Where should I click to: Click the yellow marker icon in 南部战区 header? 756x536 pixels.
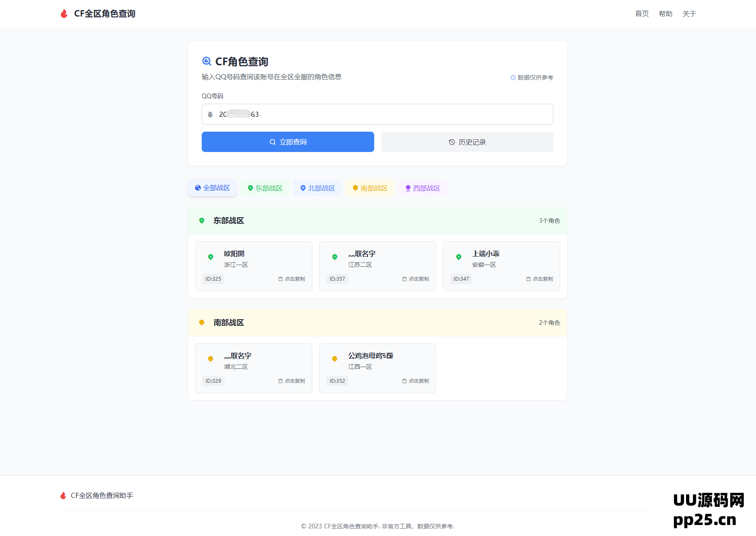[x=202, y=323]
